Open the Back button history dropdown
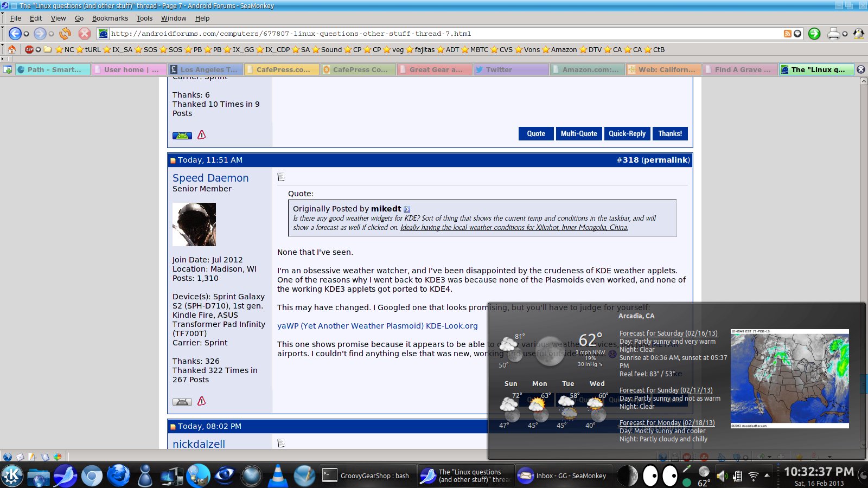Screen dimensions: 868x488 click(26, 34)
